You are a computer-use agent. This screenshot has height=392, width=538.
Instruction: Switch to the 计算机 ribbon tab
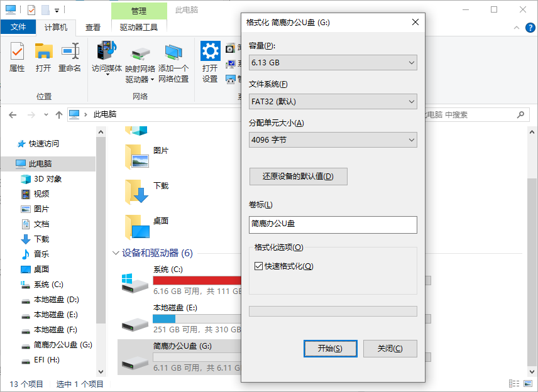pyautogui.click(x=56, y=27)
